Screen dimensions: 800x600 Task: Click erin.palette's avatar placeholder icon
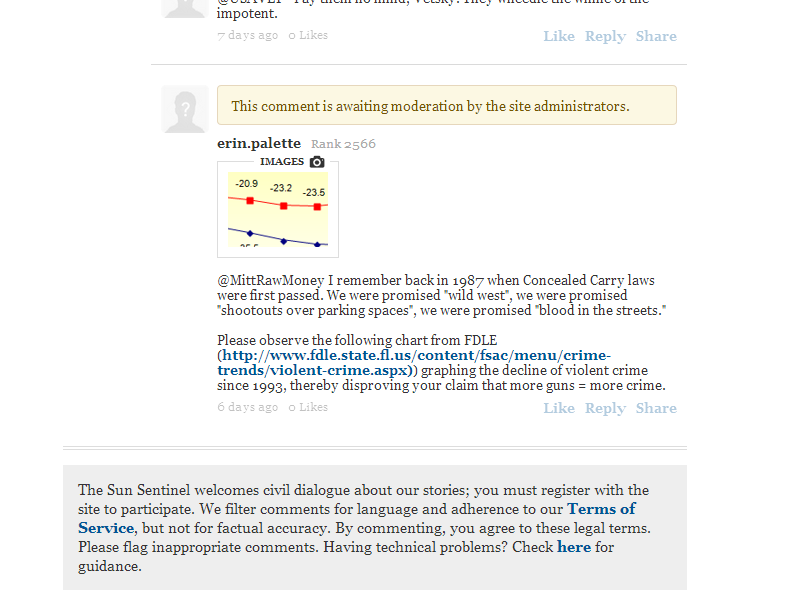(x=185, y=109)
